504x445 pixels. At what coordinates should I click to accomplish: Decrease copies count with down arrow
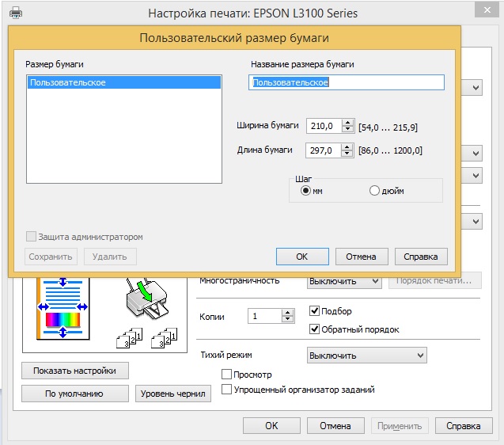coord(288,320)
